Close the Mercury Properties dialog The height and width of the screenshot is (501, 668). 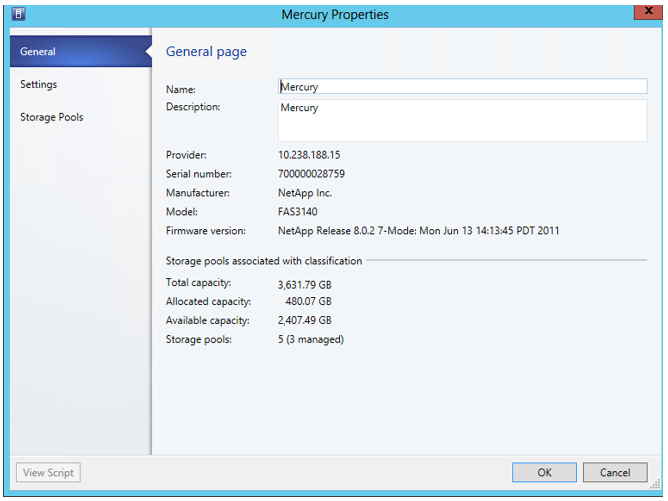(x=648, y=12)
